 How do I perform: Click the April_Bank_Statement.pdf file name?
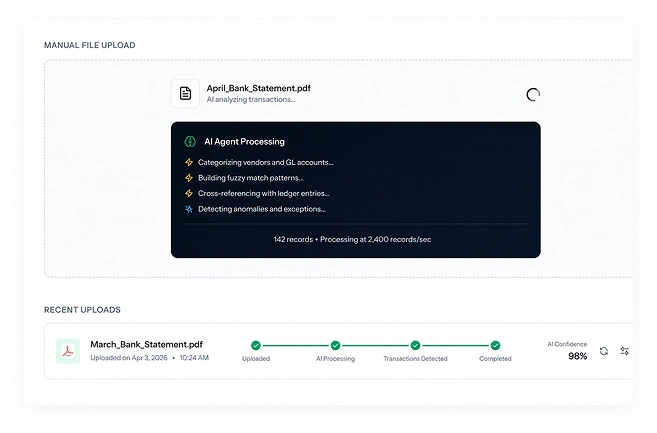click(x=259, y=88)
